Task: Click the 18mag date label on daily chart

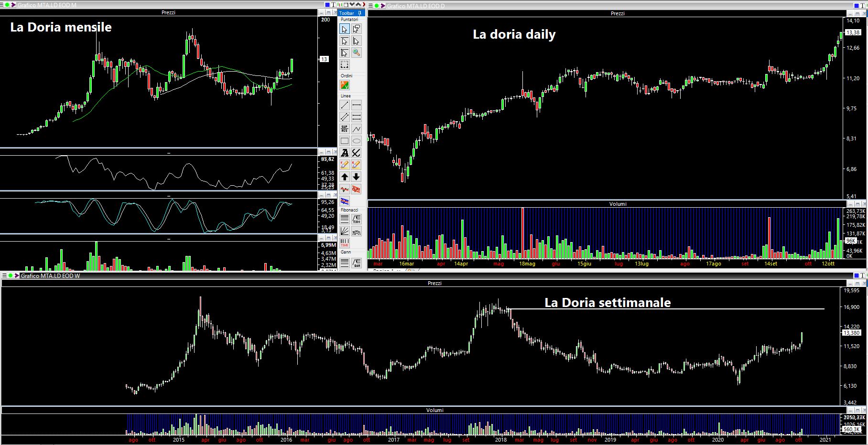Action: click(527, 264)
